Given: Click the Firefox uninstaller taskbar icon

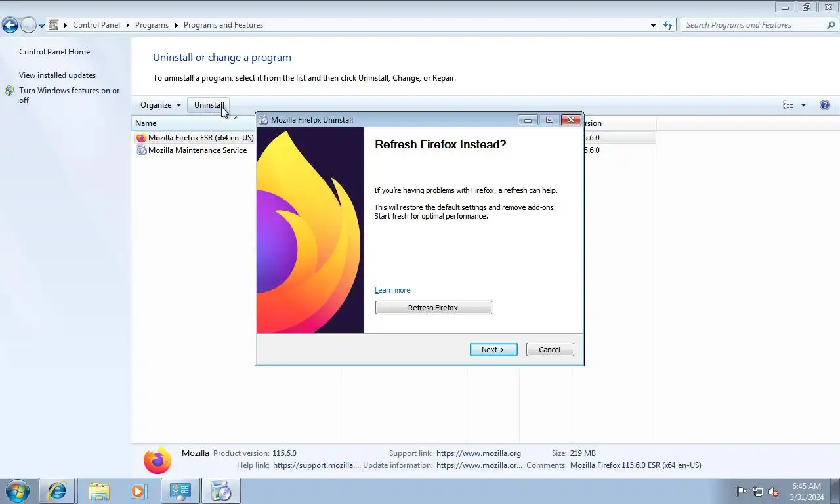Looking at the screenshot, I should click(221, 491).
